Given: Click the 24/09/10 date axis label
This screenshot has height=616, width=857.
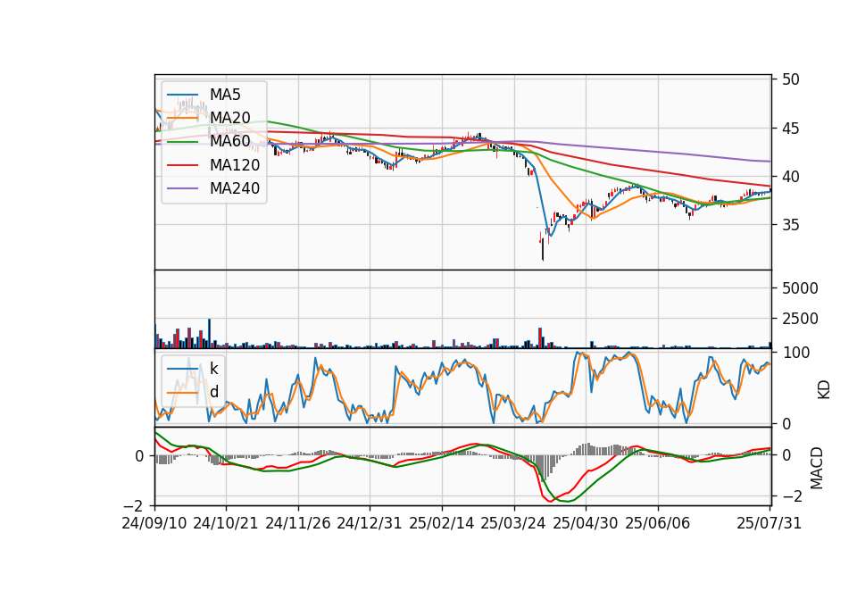Looking at the screenshot, I should pos(154,523).
